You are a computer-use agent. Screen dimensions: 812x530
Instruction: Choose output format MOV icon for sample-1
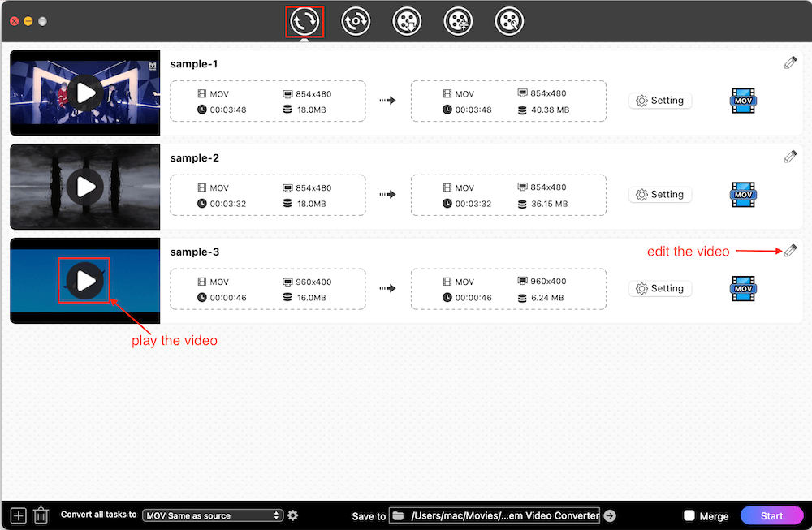point(743,101)
